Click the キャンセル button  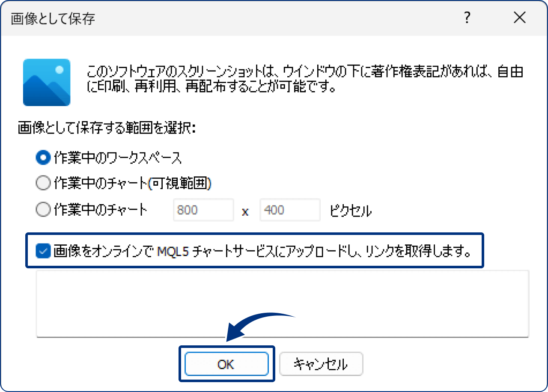coord(321,364)
